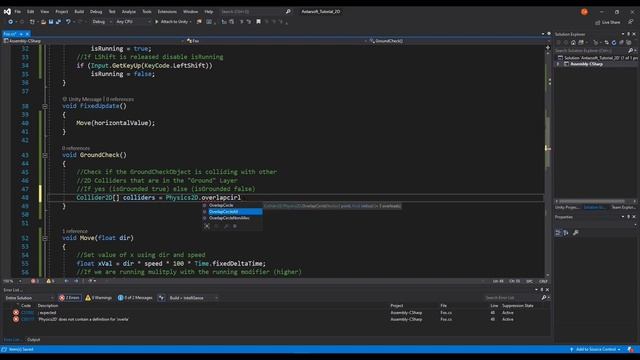Click the Description column header
Viewport: 640px width, 360px height.
point(48,306)
